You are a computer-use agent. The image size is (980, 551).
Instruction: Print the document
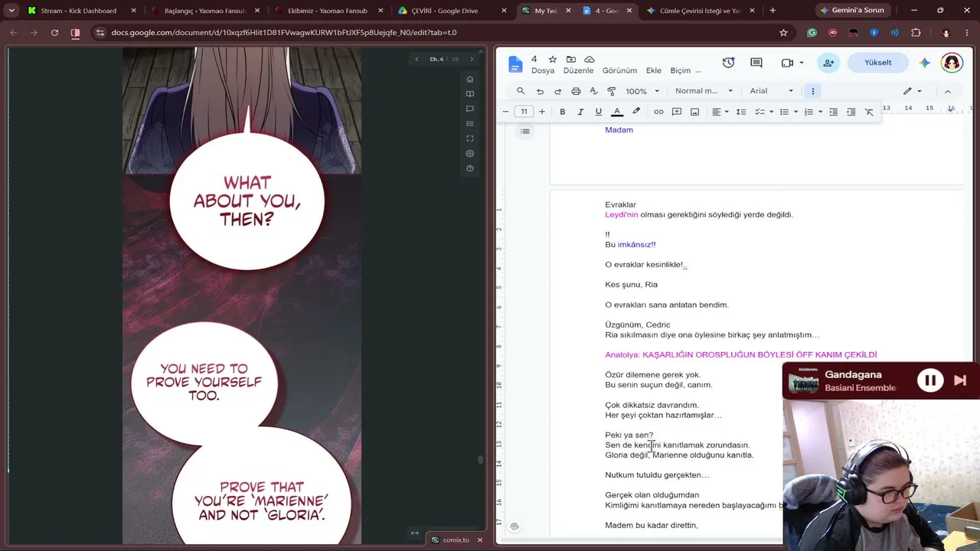coord(576,91)
